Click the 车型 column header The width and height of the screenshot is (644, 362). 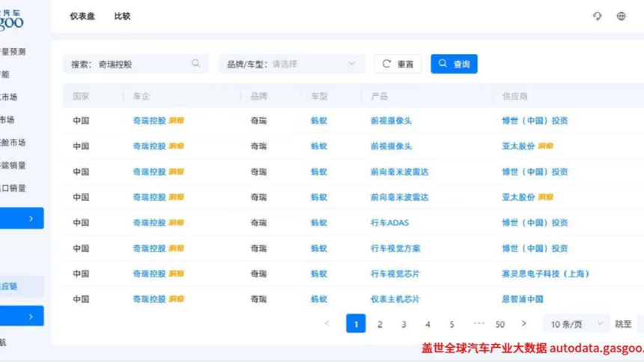319,96
